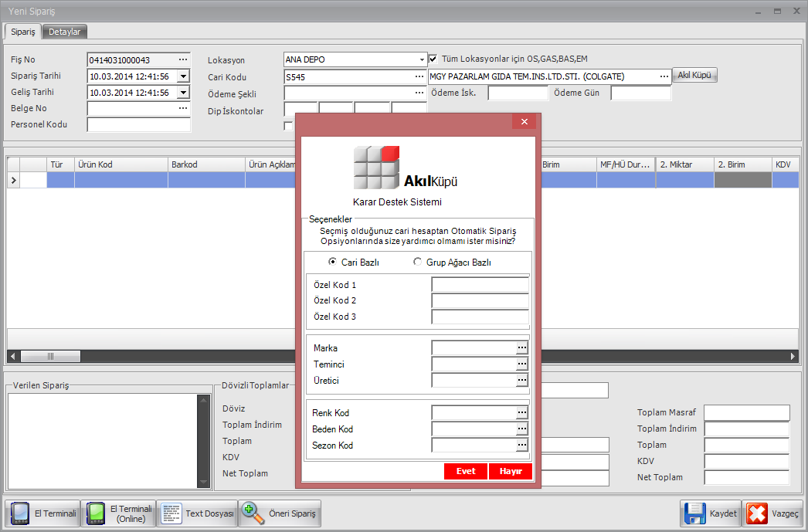Image resolution: width=808 pixels, height=532 pixels.
Task: Click the Tür column header
Action: pos(61,164)
